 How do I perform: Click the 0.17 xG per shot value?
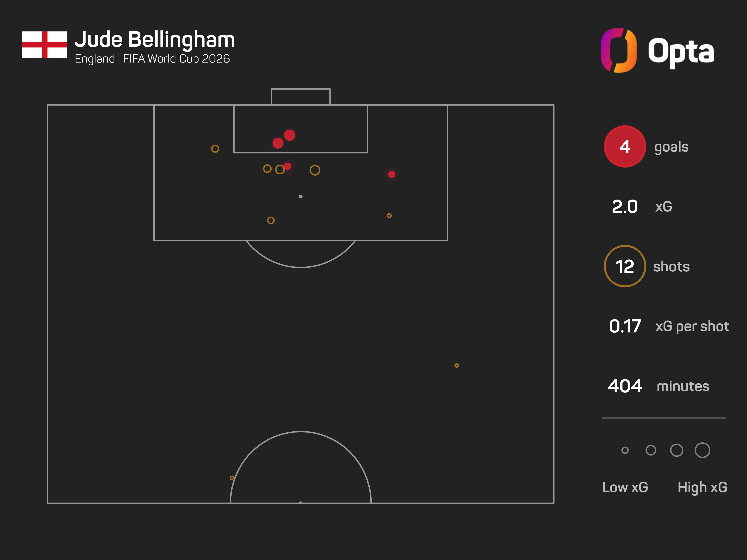pos(625,326)
